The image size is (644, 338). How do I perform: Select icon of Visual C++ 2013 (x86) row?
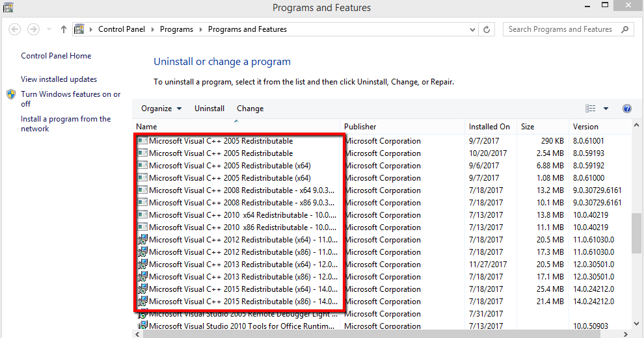pos(142,276)
